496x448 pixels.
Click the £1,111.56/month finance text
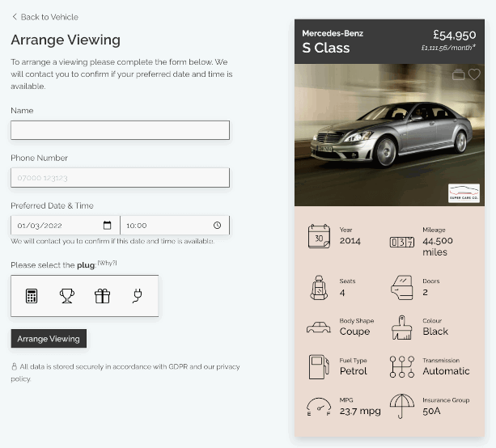pos(448,48)
